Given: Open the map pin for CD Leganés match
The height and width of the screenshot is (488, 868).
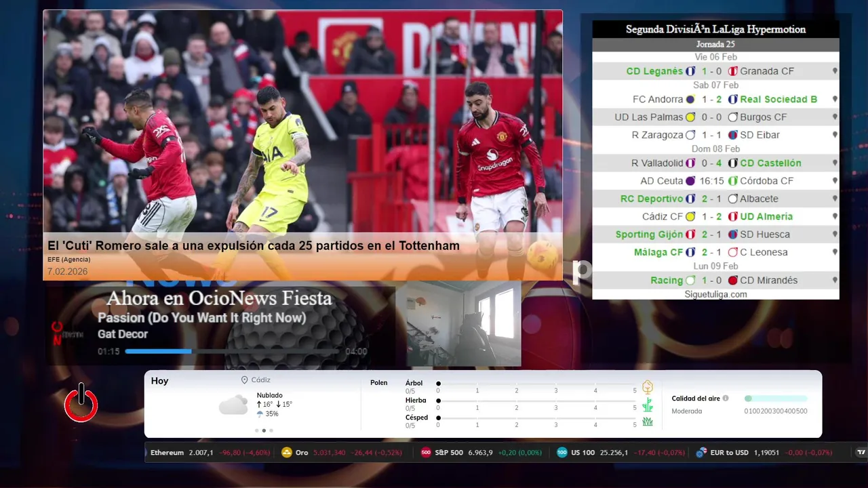Looking at the screenshot, I should coord(835,71).
